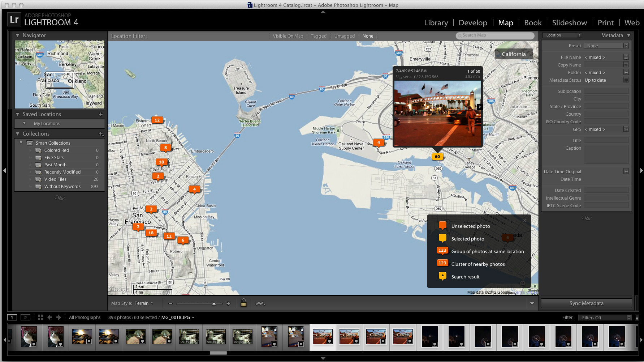The image size is (644, 362).
Task: Collapse the Navigator panel
Action: pos(17,35)
